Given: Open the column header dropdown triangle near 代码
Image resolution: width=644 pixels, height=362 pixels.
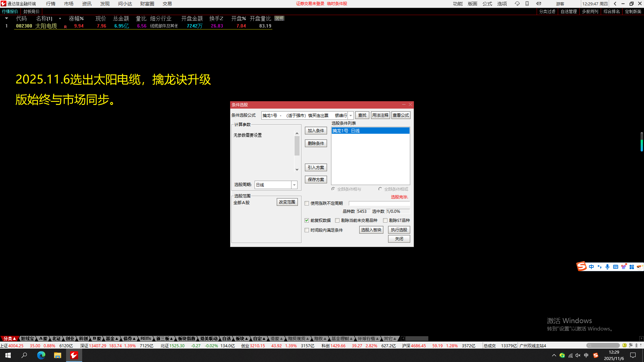Looking at the screenshot, I should click(6, 18).
